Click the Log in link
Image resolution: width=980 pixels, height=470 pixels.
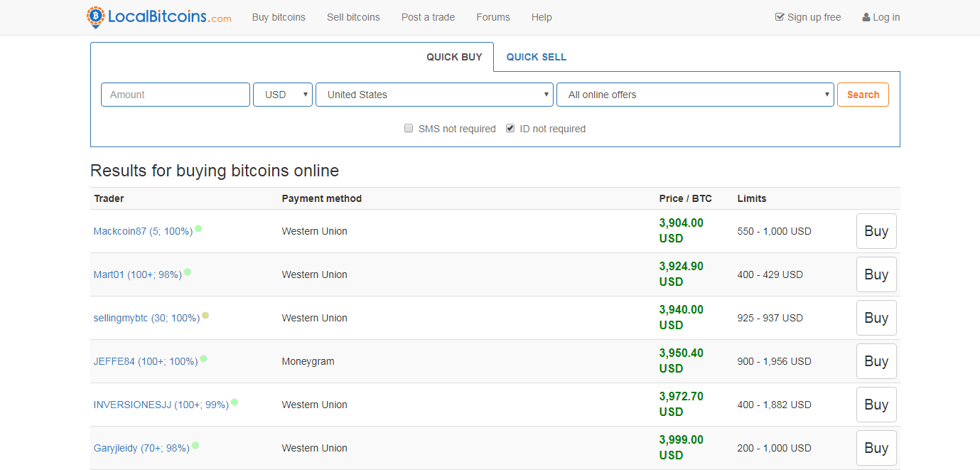[881, 17]
